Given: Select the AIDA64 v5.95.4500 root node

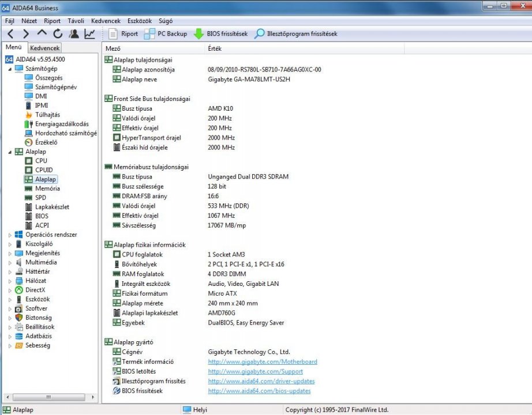Looking at the screenshot, I should pos(35,59).
